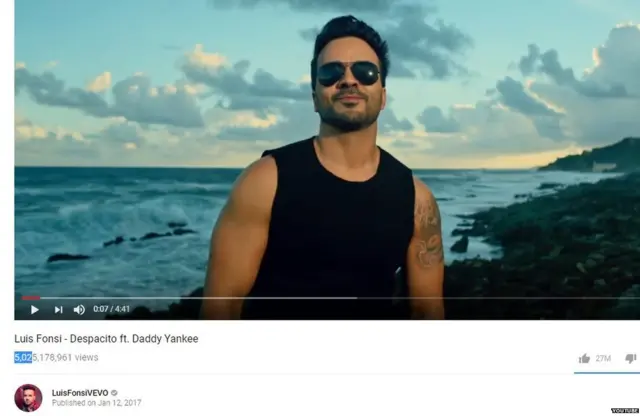Seek into the unbuffered dark timeline section
Image resolution: width=640 pixels, height=416 pixels.
498,298
